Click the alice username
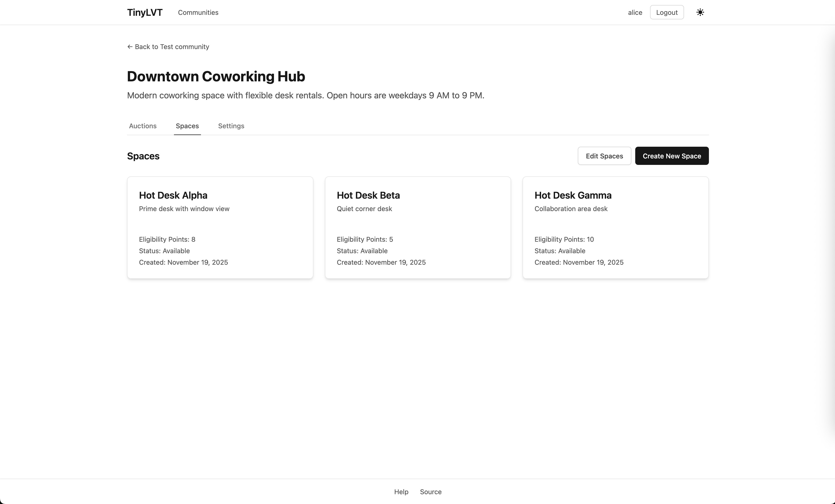The image size is (835, 504). [x=635, y=12]
